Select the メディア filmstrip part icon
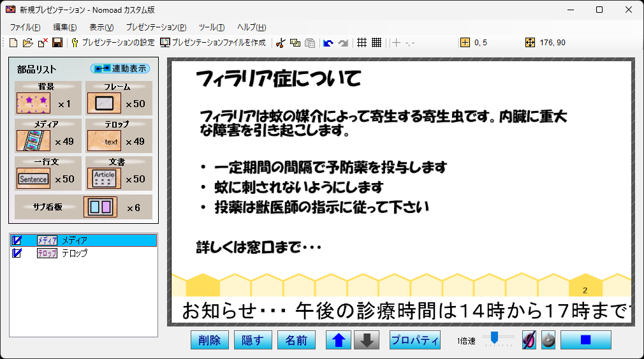 pos(34,141)
